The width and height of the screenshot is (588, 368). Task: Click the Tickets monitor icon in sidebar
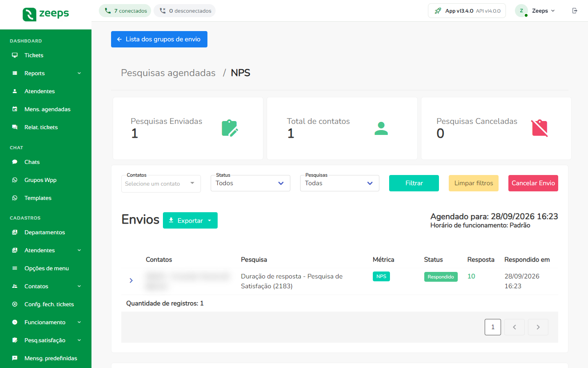click(15, 55)
